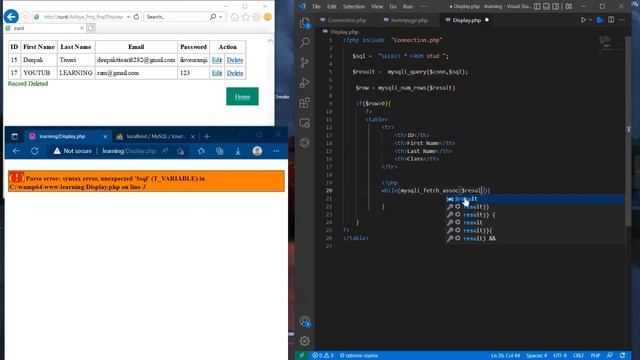Choose the 'result))' autocomplete suggestion
The image size is (640, 360).
tap(535, 207)
